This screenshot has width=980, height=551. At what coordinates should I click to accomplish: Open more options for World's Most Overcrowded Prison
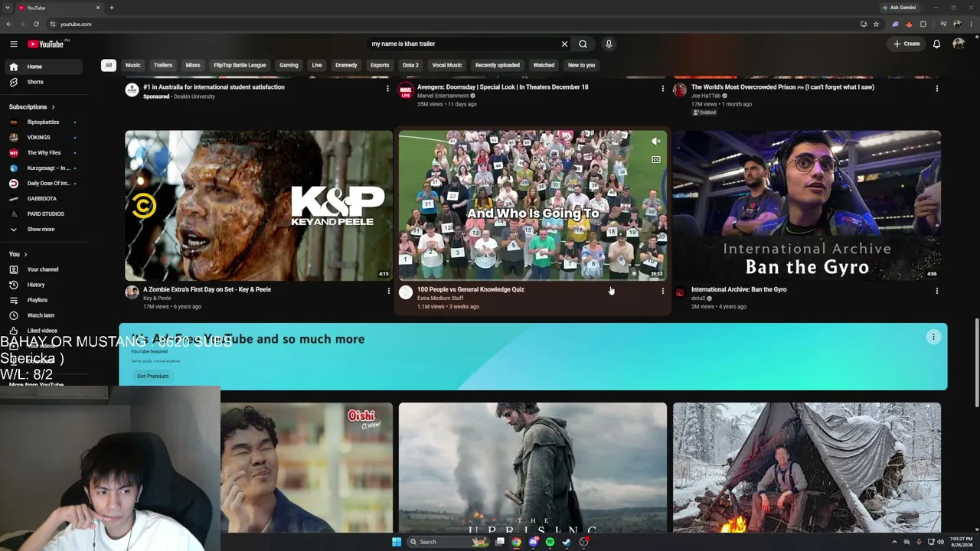point(936,89)
